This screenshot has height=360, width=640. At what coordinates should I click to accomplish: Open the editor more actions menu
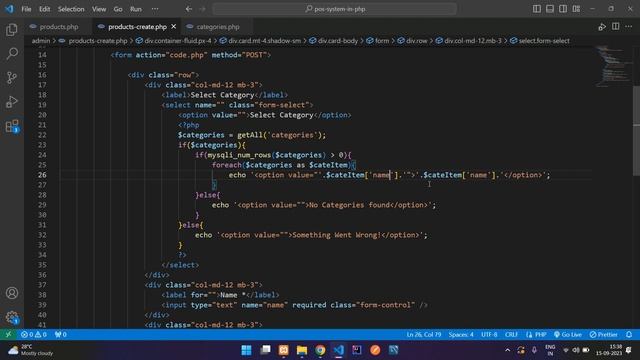(629, 27)
